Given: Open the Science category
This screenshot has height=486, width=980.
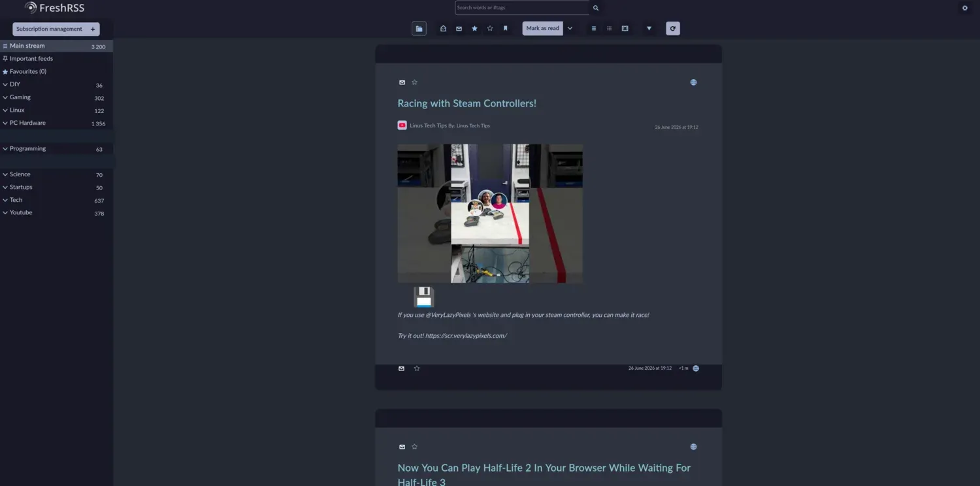Looking at the screenshot, I should tap(20, 174).
